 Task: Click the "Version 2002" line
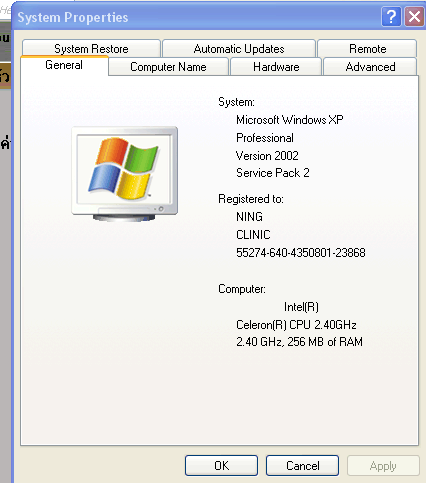tap(267, 155)
